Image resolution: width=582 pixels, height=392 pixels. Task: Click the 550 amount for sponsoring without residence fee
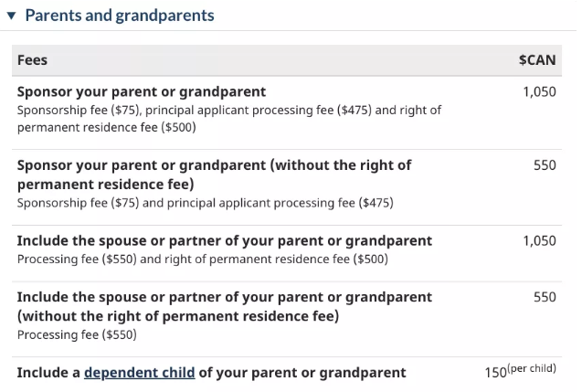pos(545,165)
